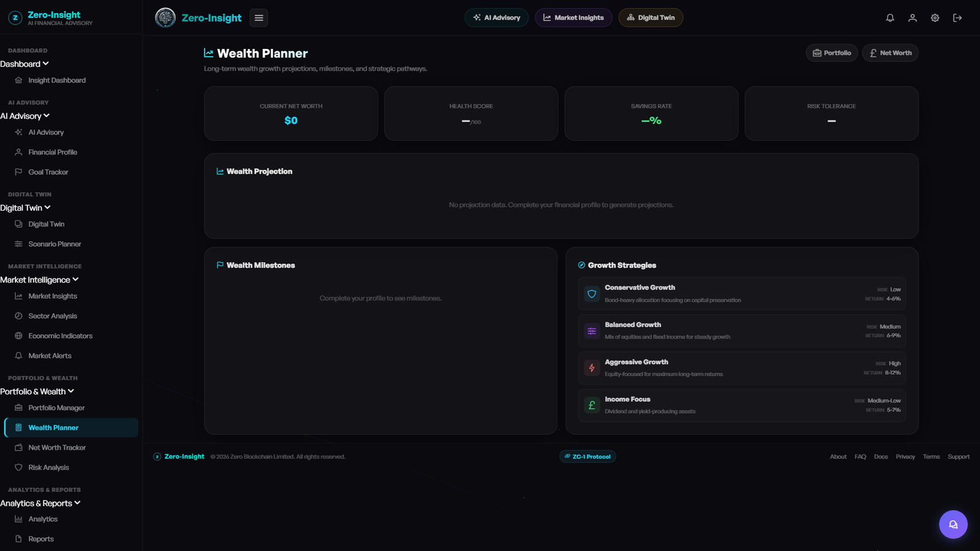
Task: Open the settings gear icon
Action: pos(935,18)
